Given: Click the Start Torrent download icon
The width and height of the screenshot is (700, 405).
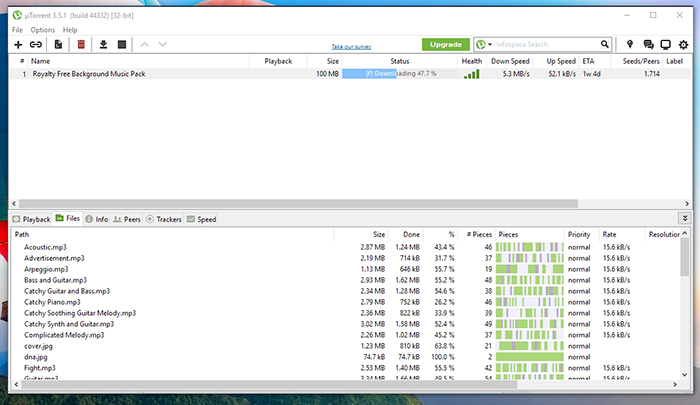Looking at the screenshot, I should 103,45.
